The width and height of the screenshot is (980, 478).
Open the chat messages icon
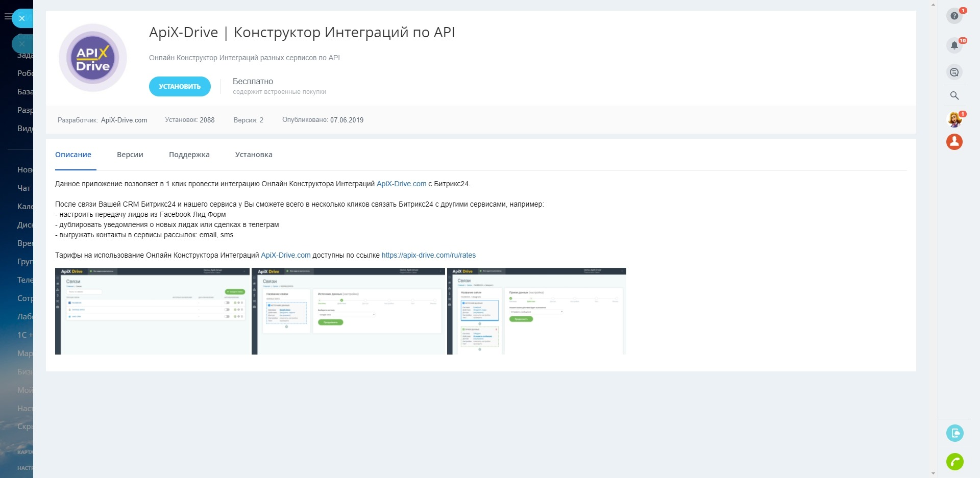click(x=954, y=72)
